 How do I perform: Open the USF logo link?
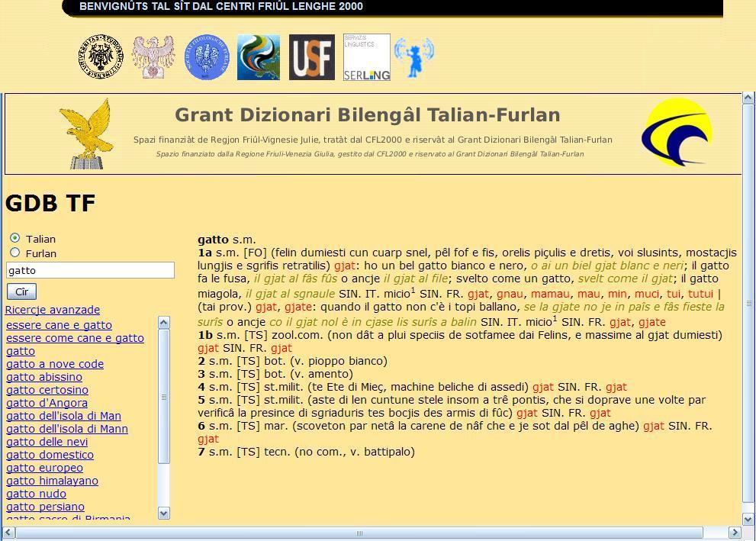(312, 57)
